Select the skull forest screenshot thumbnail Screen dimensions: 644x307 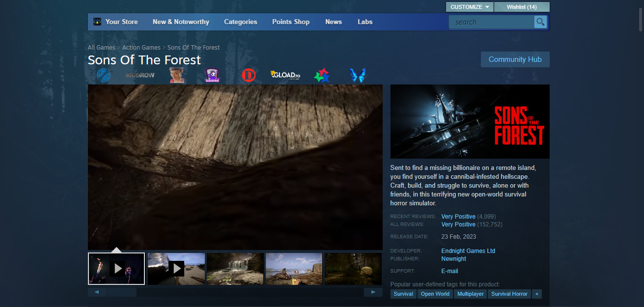[x=353, y=269]
